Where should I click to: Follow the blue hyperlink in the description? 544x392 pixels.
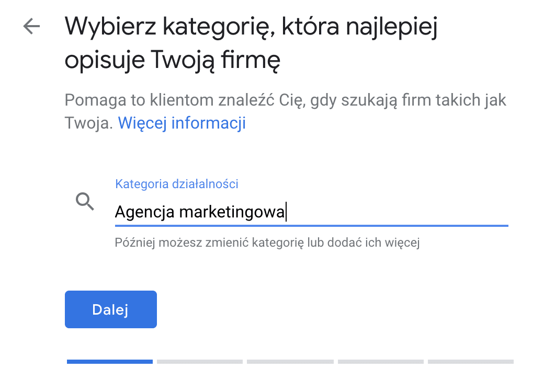point(182,123)
